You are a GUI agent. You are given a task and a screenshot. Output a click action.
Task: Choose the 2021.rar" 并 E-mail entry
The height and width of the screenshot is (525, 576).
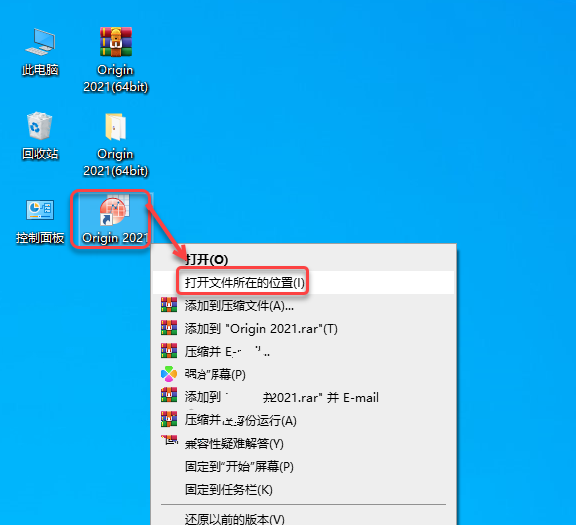[304, 397]
